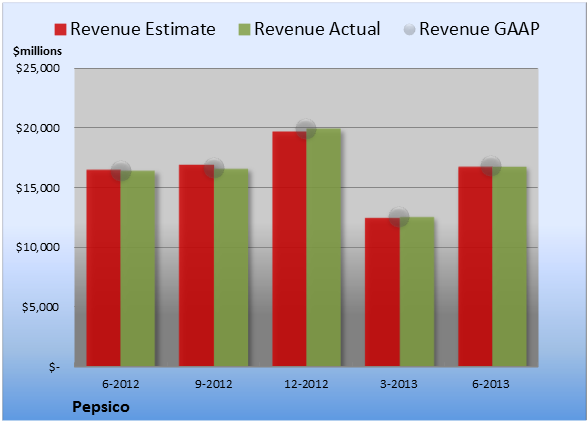
Task: Click the green actual bar for 12-2012
Action: point(324,248)
